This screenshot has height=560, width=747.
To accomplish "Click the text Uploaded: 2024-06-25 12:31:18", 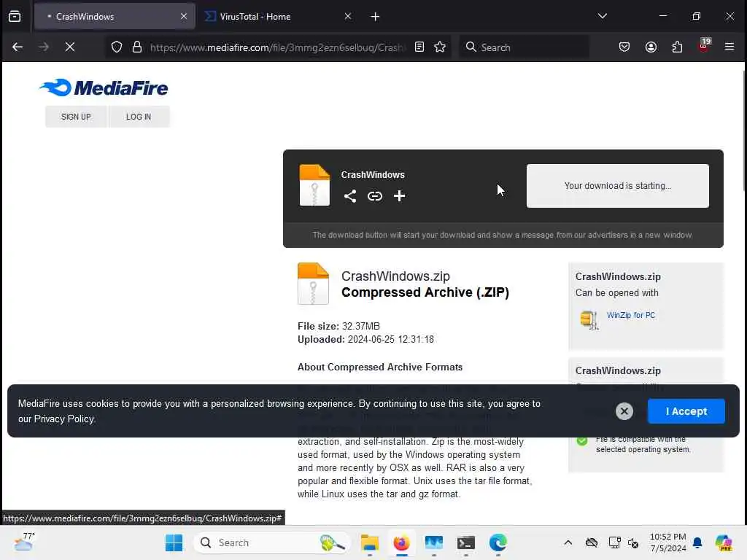I will (365, 340).
